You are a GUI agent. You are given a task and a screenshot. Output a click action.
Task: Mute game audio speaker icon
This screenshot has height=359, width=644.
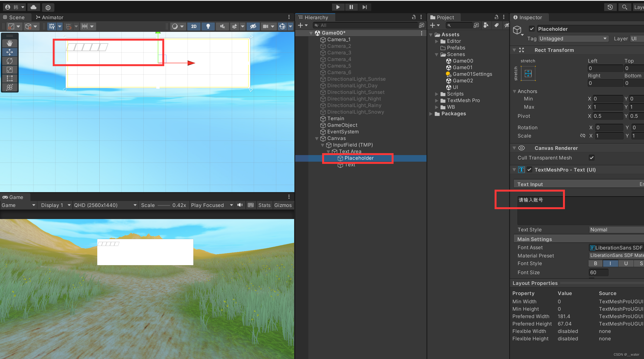(x=240, y=205)
